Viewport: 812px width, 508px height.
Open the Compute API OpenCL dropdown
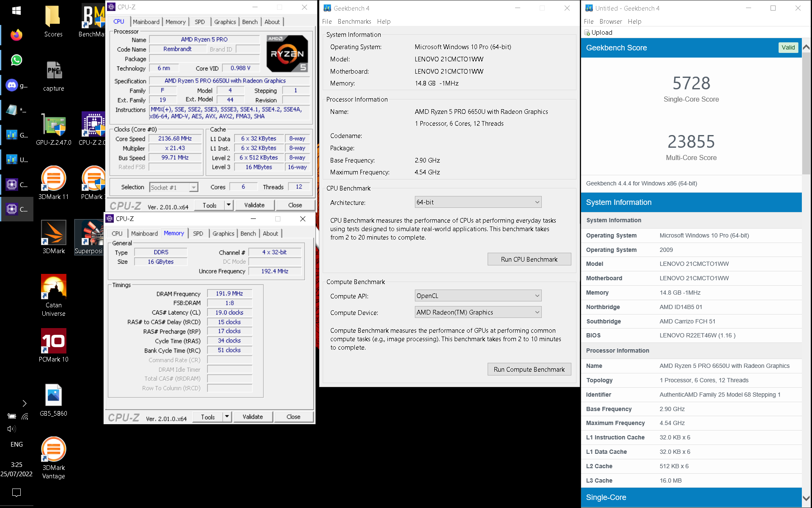coord(478,296)
